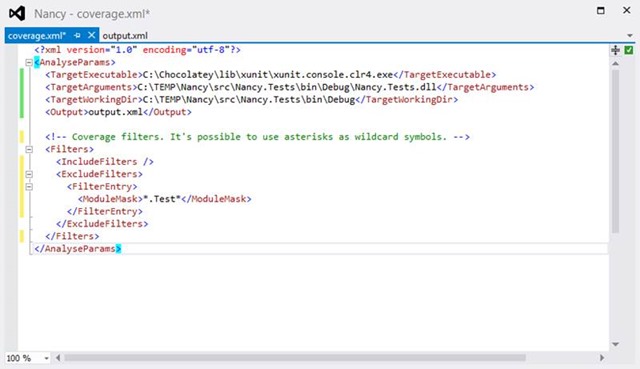Click the TargetWorkingDir opening tag
Image resolution: width=640 pixels, height=369 pixels.
pyautogui.click(x=94, y=100)
